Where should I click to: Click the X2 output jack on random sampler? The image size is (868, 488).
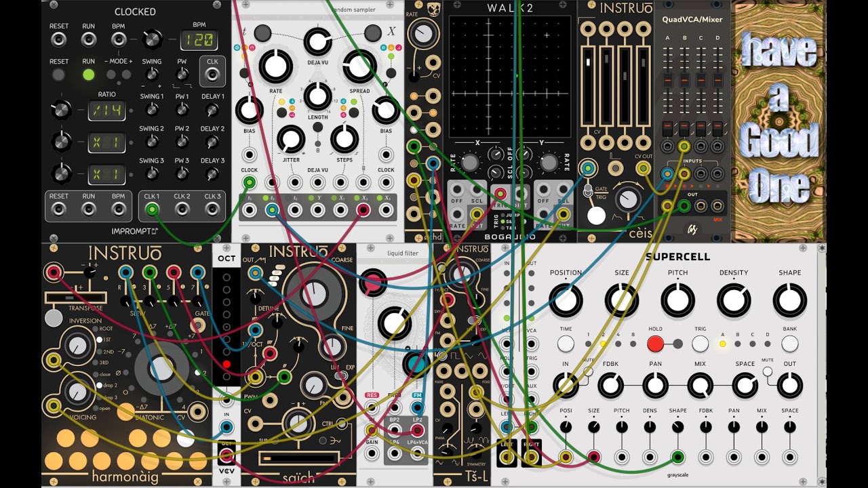tap(363, 210)
